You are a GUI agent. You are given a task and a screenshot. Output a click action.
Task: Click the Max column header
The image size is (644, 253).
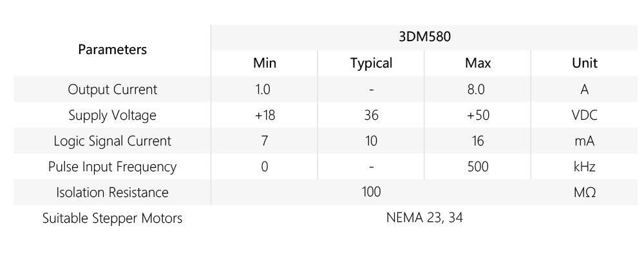478,63
